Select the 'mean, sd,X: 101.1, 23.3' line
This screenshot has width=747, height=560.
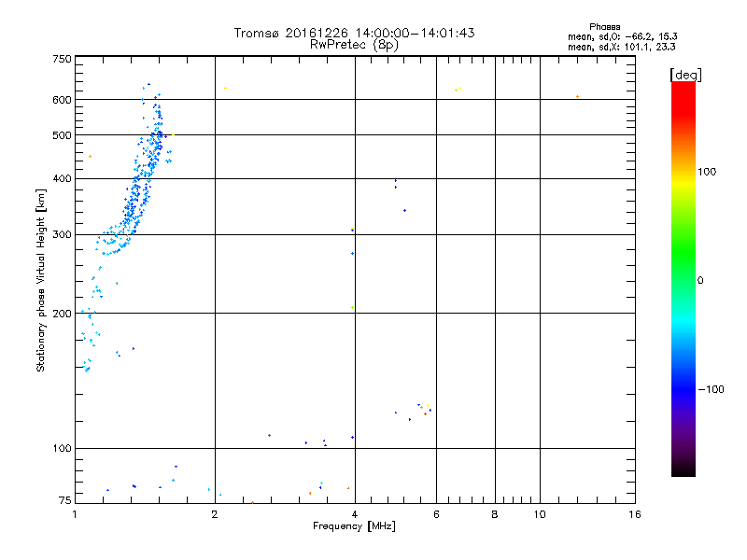click(x=622, y=47)
